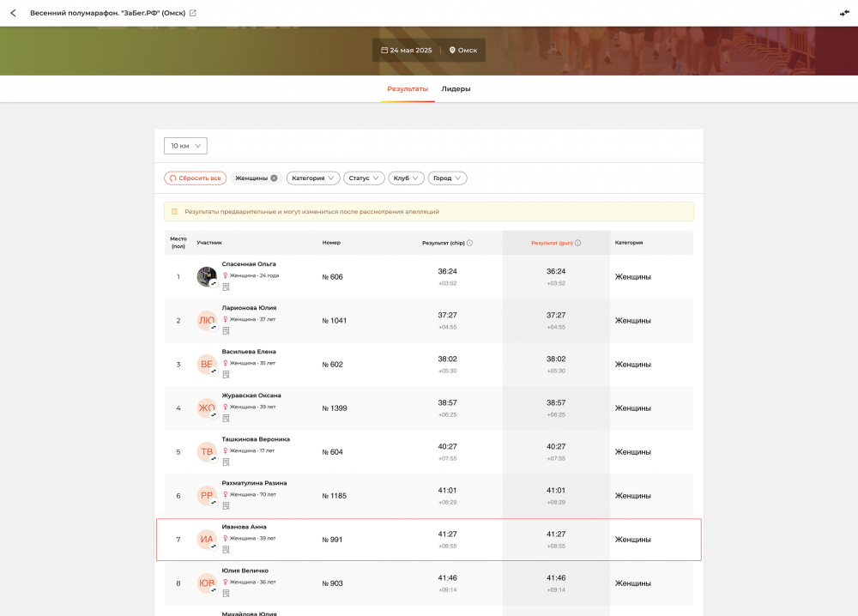Click Спасенная Ольга's avatar photo

point(206,276)
